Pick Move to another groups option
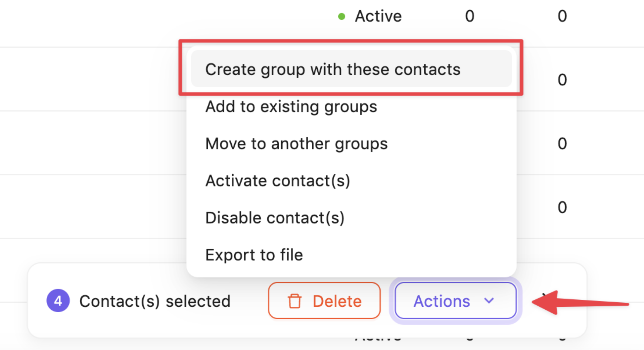Viewport: 644px width, 350px height. point(296,144)
